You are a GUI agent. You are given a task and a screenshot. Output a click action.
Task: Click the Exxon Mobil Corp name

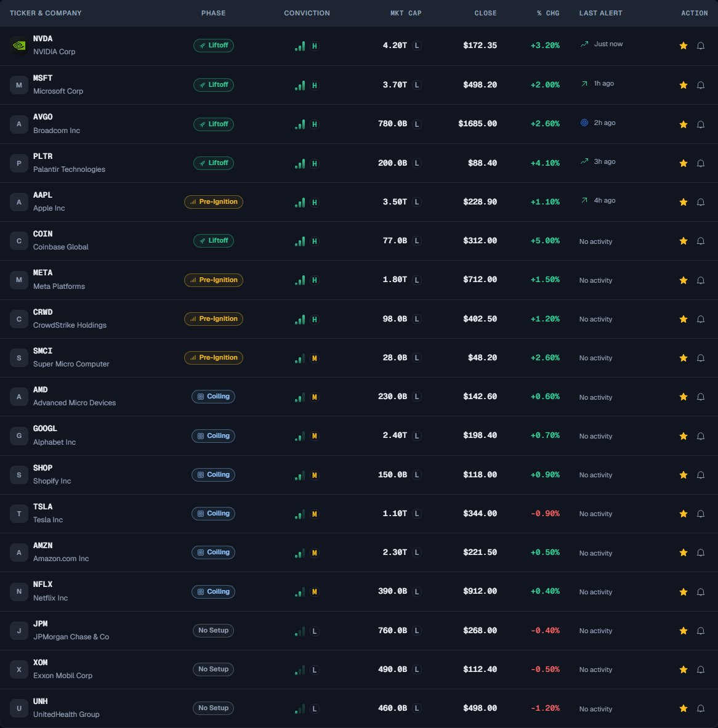tap(63, 676)
